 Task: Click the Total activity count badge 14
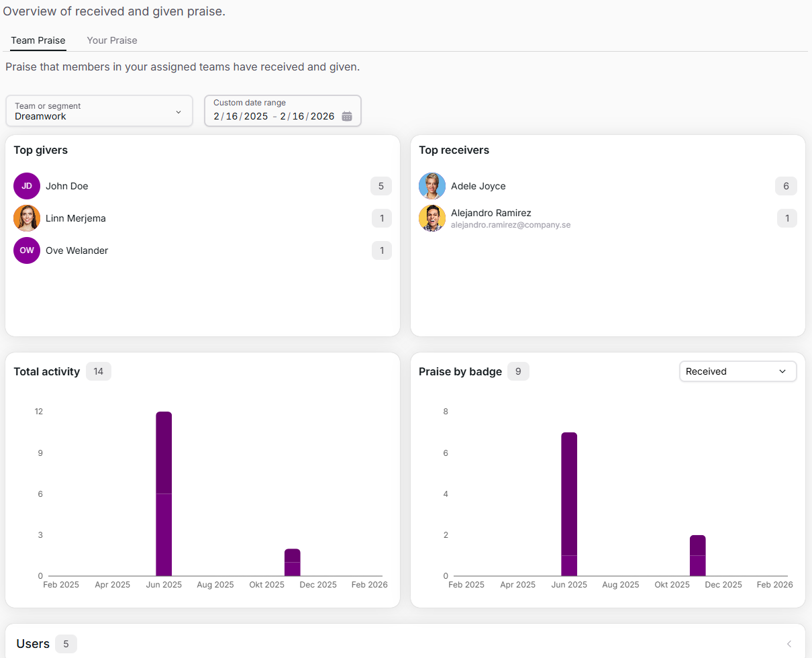pyautogui.click(x=99, y=371)
